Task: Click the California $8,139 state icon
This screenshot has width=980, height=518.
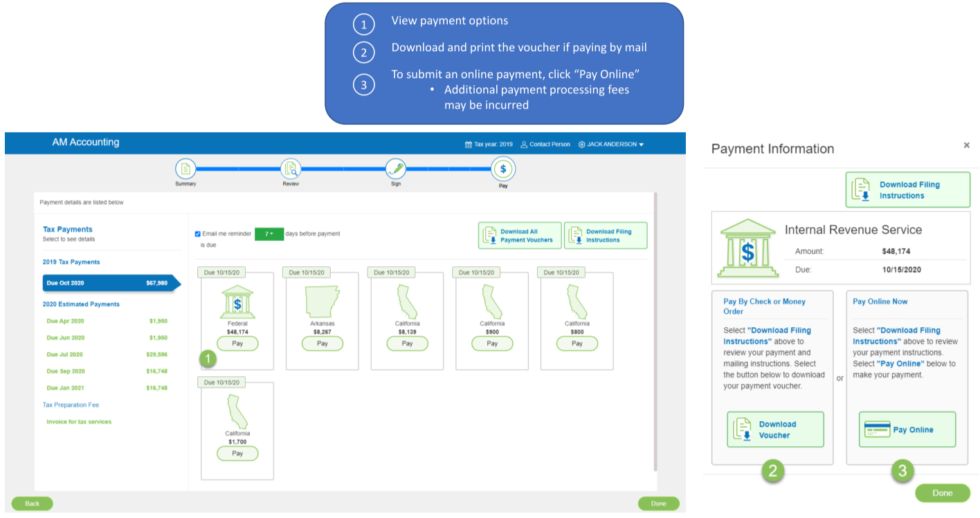Action: 407,302
